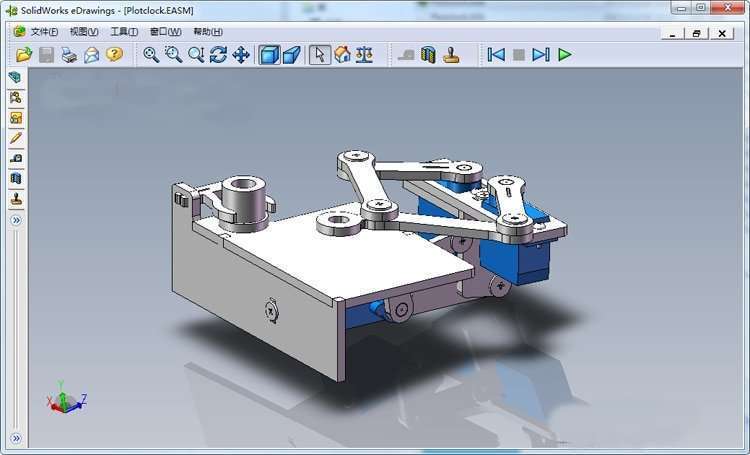
Task: Send the file via envelope icon
Action: [x=91, y=55]
